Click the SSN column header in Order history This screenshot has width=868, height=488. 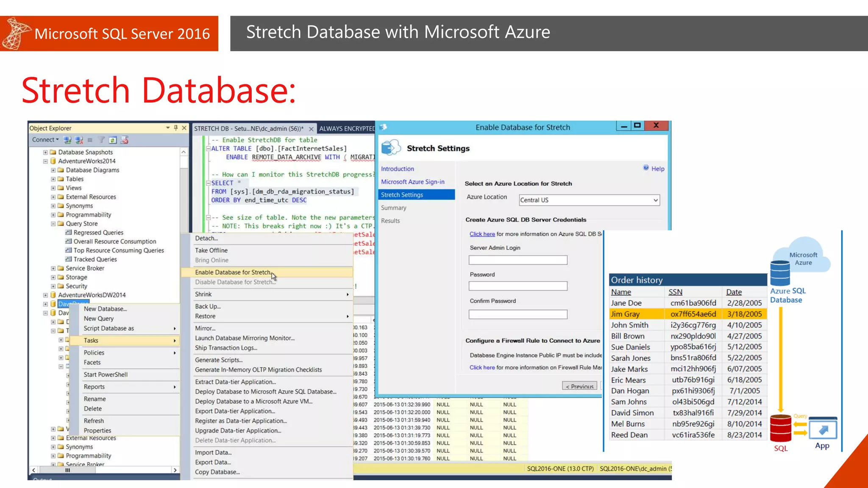[675, 292]
